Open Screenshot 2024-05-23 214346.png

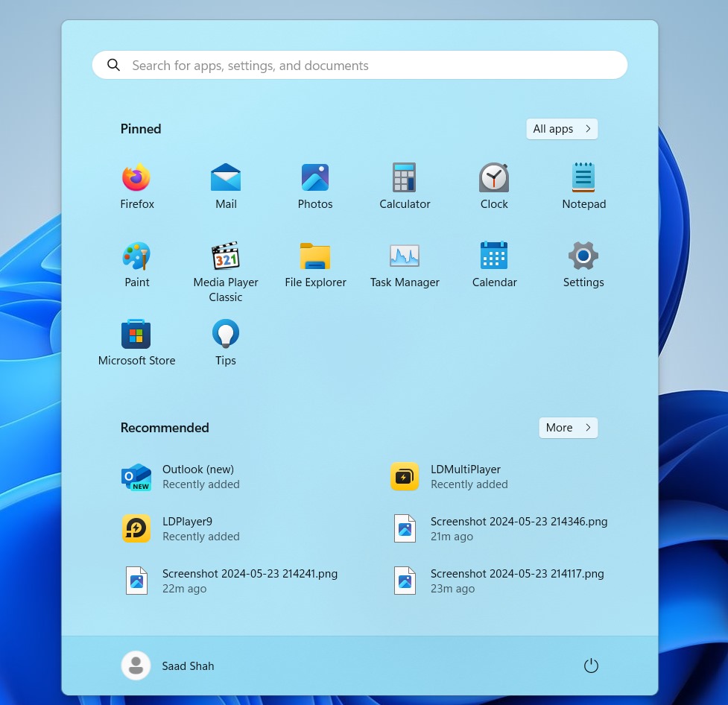(x=501, y=528)
